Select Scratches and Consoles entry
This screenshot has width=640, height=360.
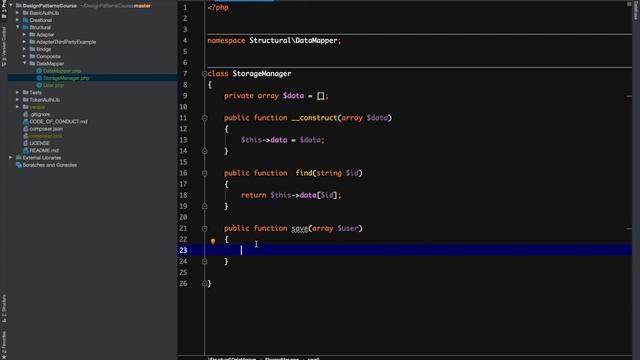click(x=50, y=165)
